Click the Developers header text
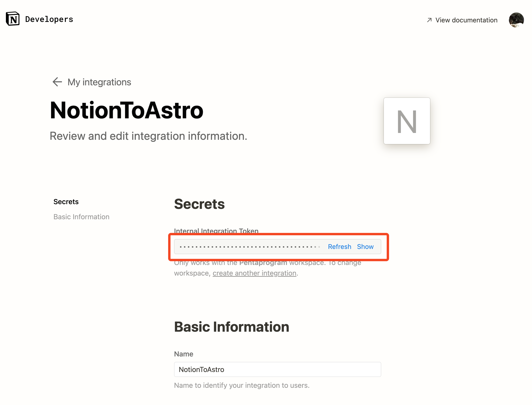Viewport: 532px width, 405px height. [x=49, y=19]
